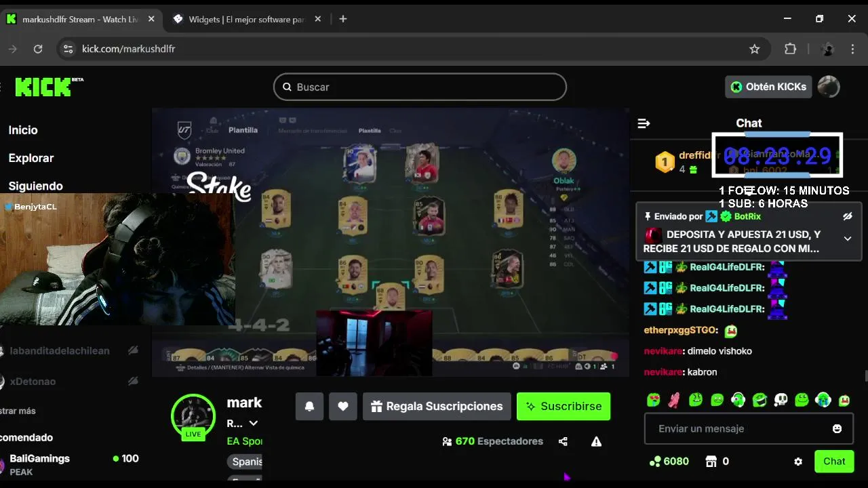Viewport: 868px width, 488px height.
Task: Click the bell notification button
Action: 309,407
